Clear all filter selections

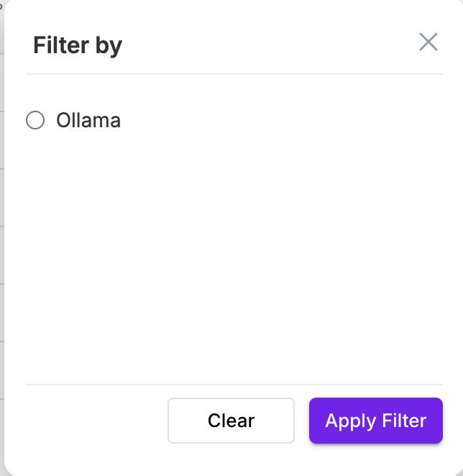point(231,421)
